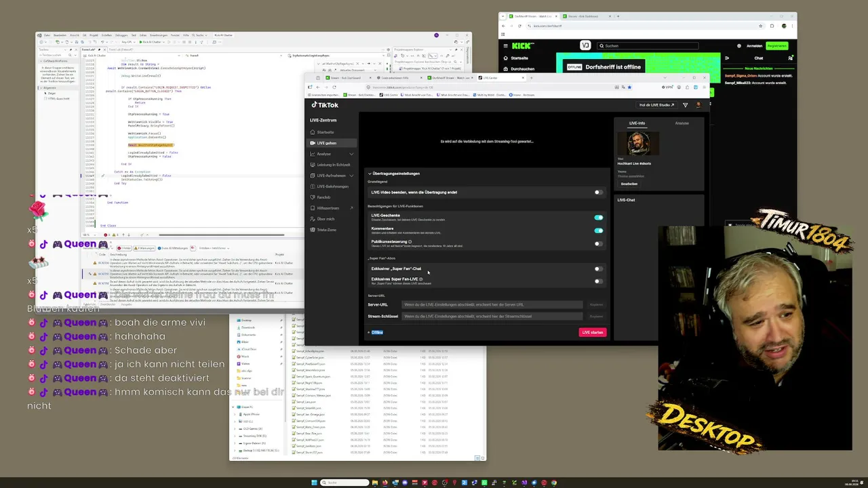The image size is (868, 488).
Task: Click info icon beside Publikumssteuerung
Action: [x=410, y=241]
